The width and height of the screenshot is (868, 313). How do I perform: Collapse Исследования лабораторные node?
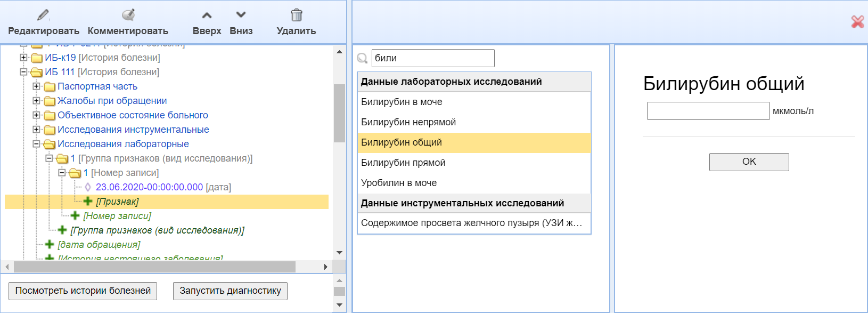pos(36,143)
